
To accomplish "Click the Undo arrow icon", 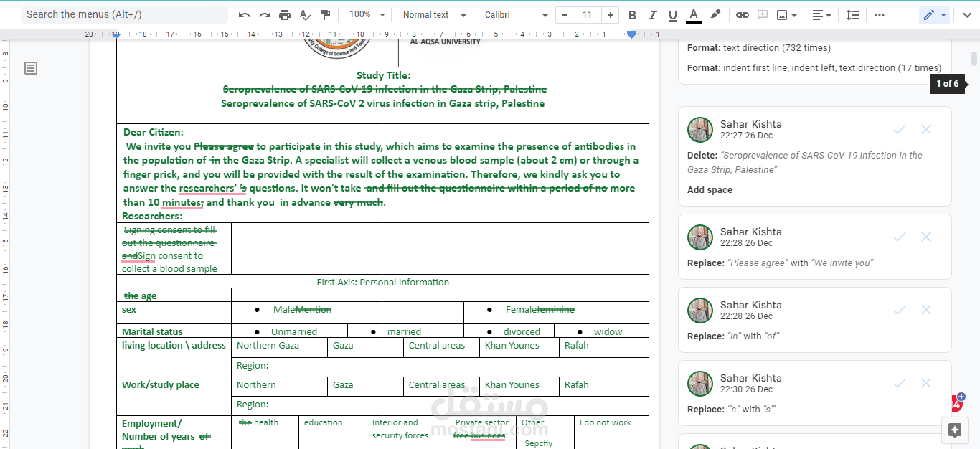I will (245, 15).
